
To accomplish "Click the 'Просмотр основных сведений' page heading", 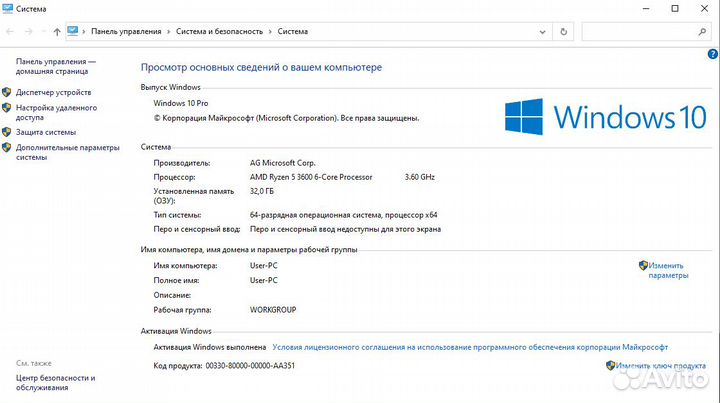I will [x=261, y=67].
